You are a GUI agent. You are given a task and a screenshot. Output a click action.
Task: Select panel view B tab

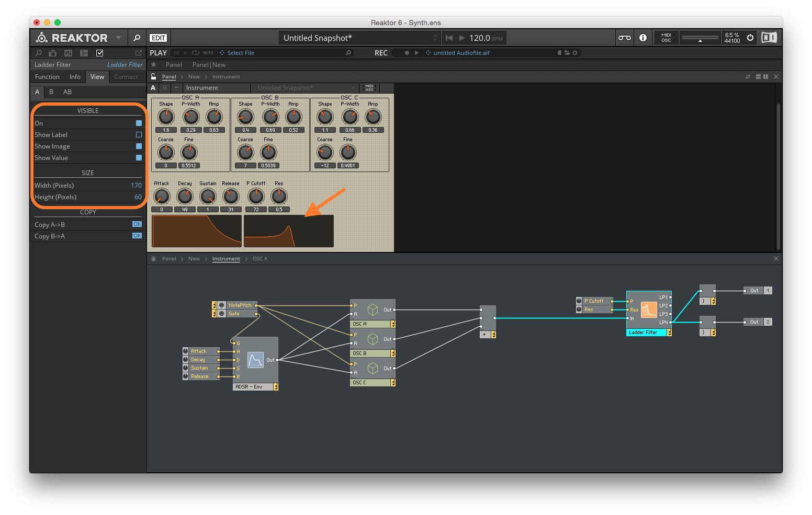click(51, 92)
